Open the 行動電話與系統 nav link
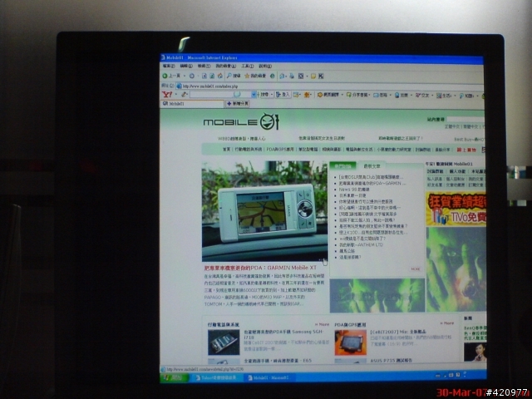 249,150
